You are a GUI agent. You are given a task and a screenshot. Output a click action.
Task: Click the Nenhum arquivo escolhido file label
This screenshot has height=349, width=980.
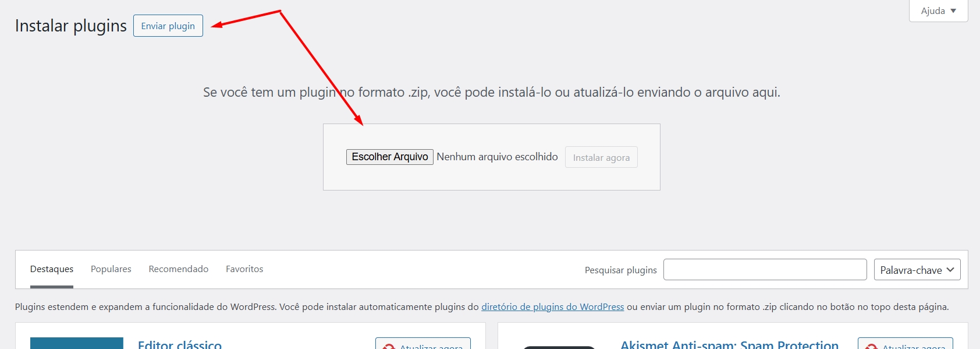(x=497, y=157)
